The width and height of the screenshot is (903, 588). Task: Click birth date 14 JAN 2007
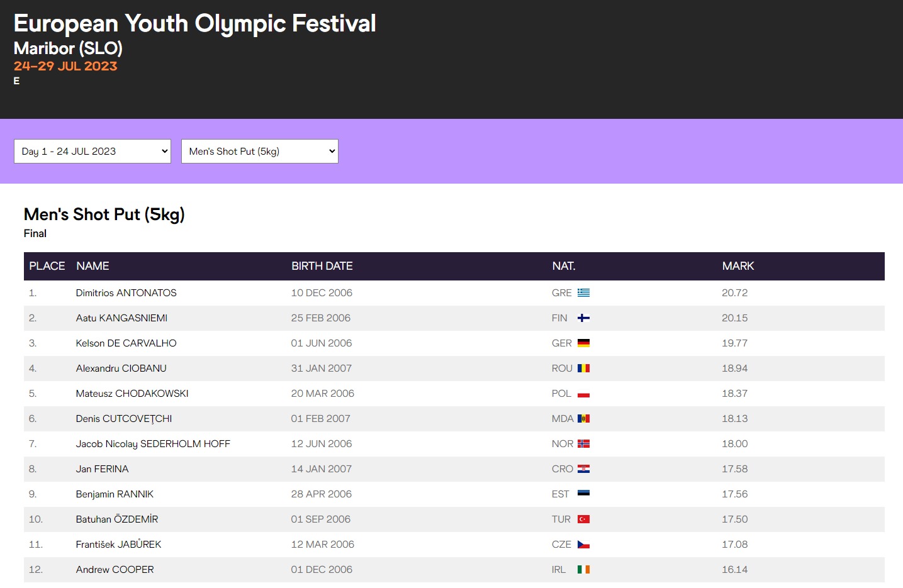click(322, 469)
